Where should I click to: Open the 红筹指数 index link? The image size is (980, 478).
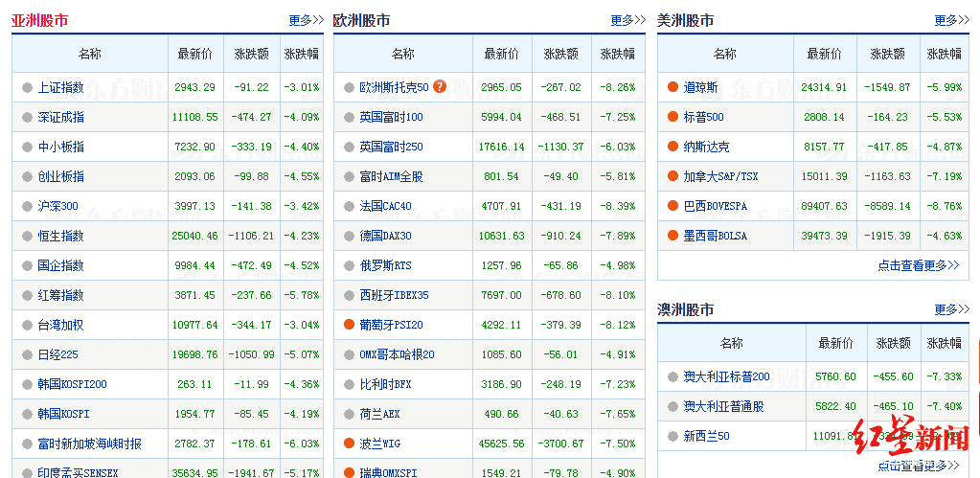60,295
